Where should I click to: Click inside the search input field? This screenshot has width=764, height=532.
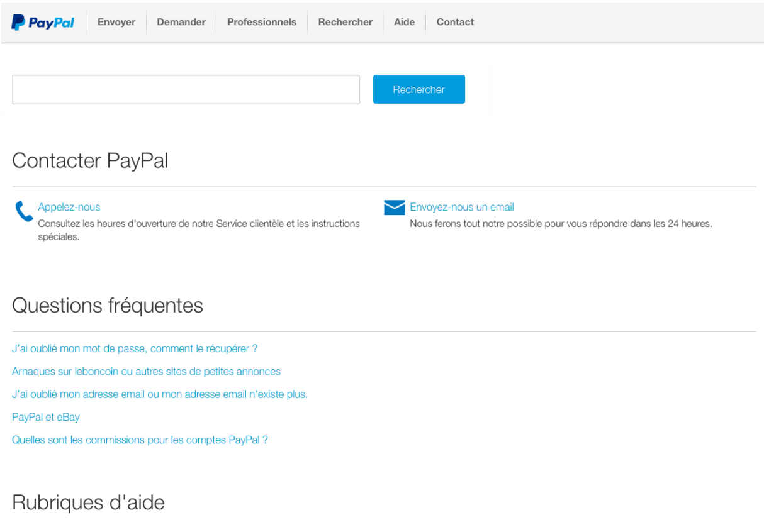pyautogui.click(x=186, y=89)
